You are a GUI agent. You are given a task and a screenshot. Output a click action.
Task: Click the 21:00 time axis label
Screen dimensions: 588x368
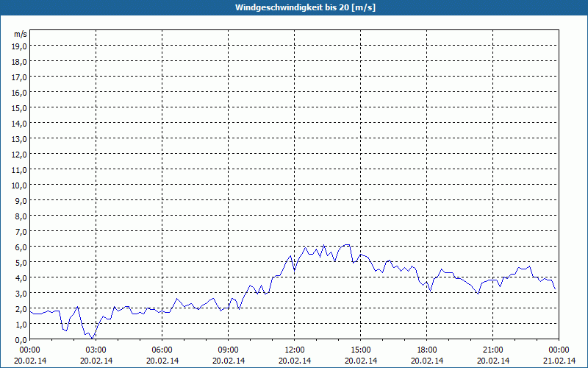coord(492,350)
